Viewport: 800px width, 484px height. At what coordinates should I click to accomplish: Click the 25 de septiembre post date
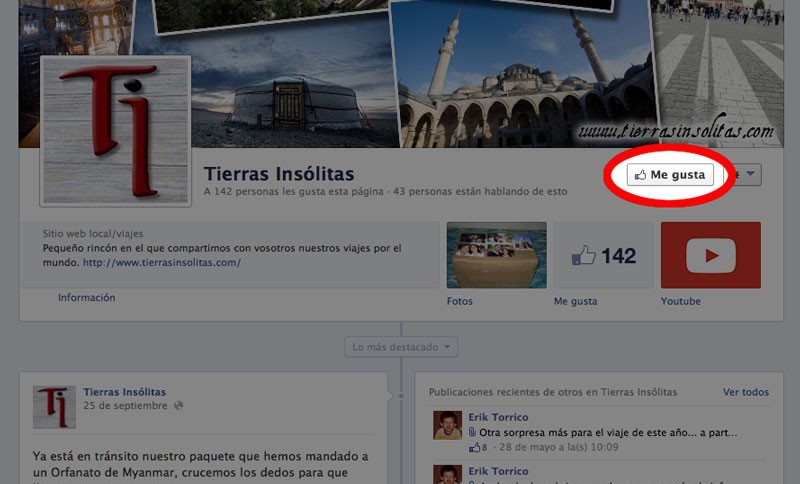[125, 406]
